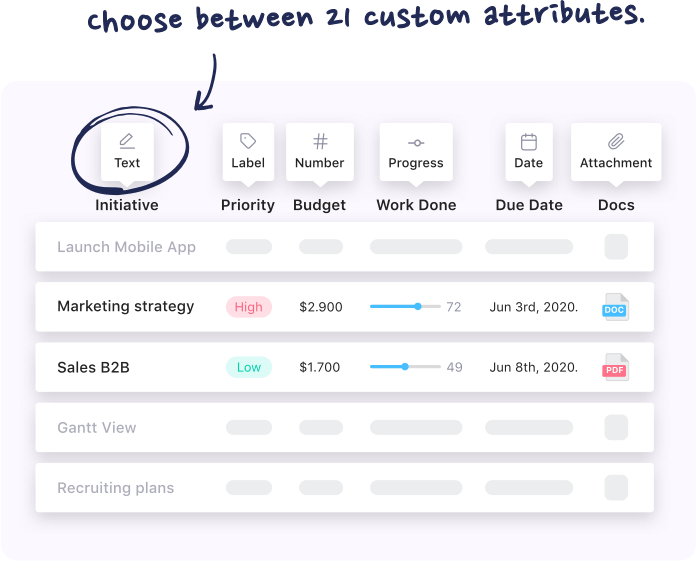Click the Marketing strategy initiative name
The height and width of the screenshot is (561, 696).
coord(125,307)
